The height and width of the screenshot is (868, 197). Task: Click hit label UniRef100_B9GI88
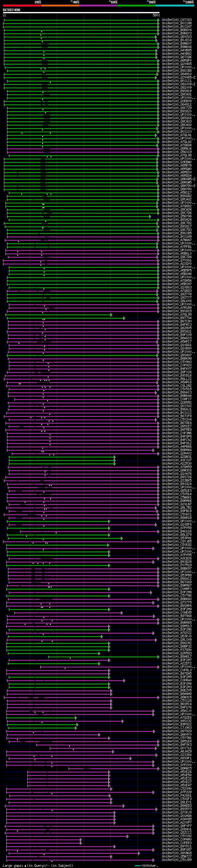[177, 71]
